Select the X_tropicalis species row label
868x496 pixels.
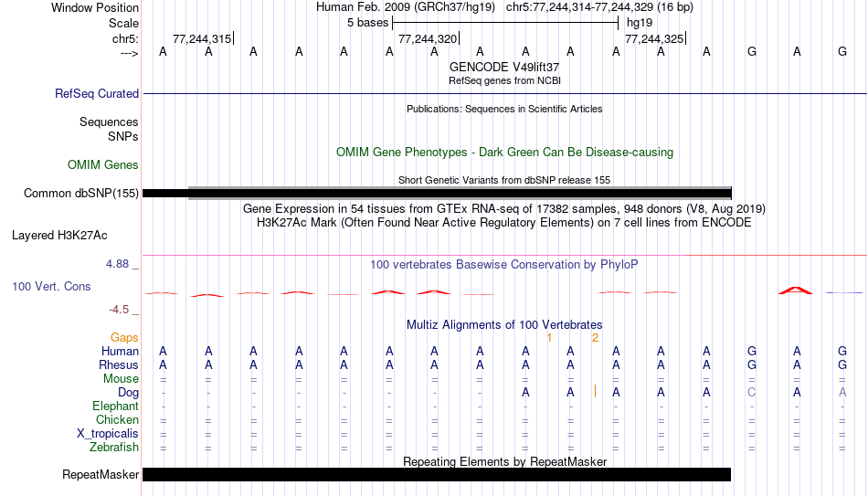pyautogui.click(x=108, y=434)
